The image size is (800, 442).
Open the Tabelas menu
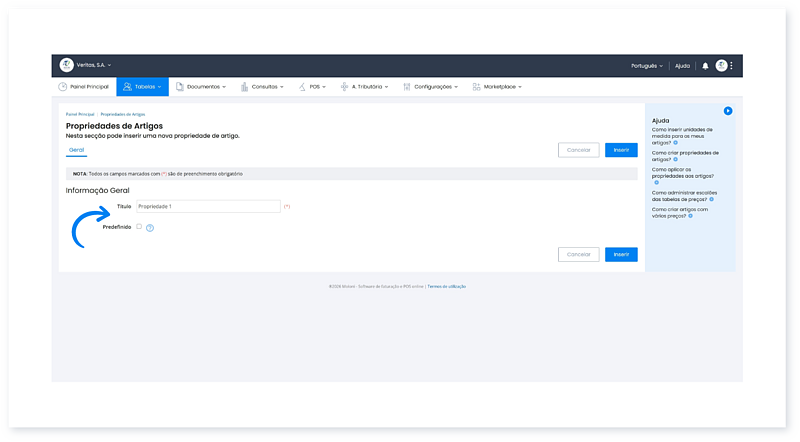142,87
